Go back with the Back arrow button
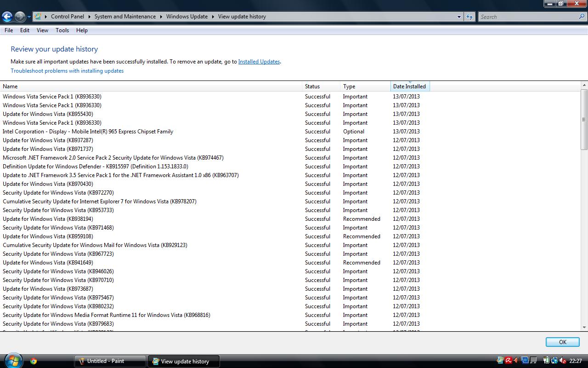This screenshot has height=368, width=588. tap(7, 17)
